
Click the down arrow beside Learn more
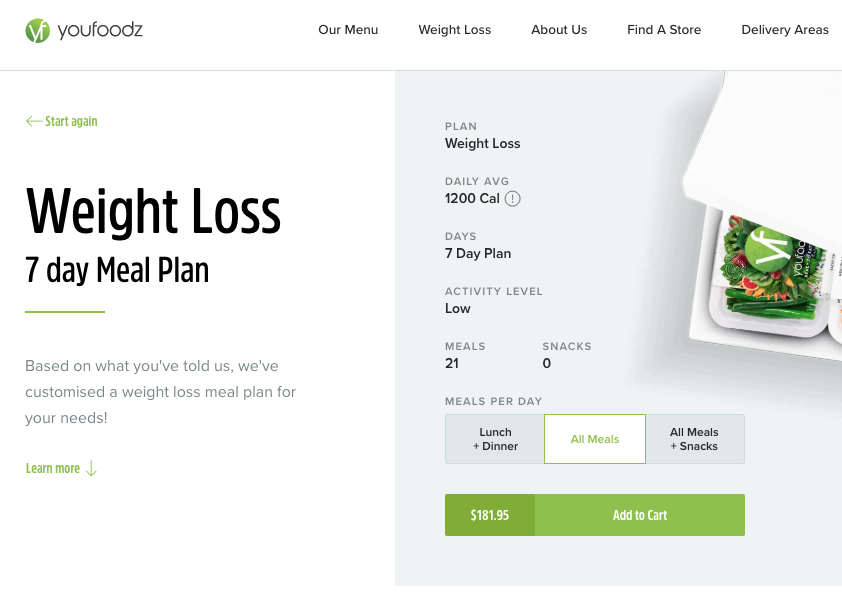point(92,469)
